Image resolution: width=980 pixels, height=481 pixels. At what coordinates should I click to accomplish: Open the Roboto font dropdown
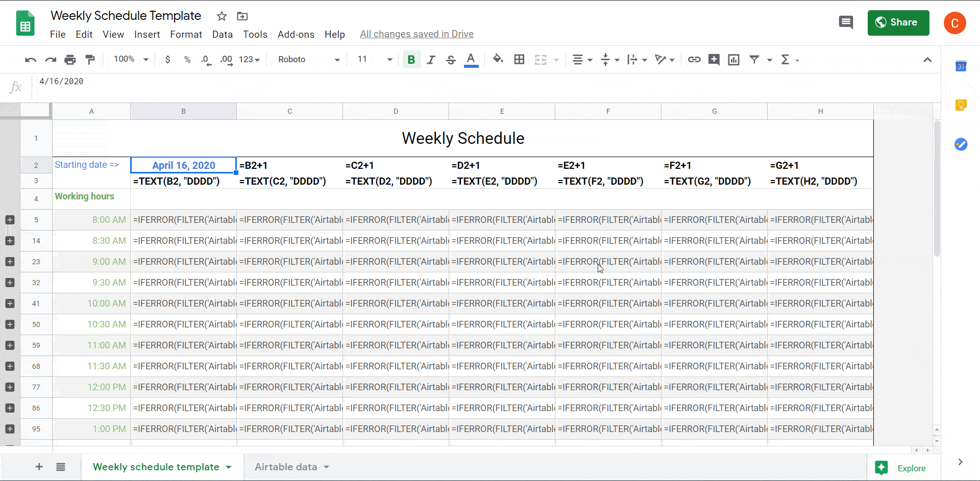[x=309, y=59]
